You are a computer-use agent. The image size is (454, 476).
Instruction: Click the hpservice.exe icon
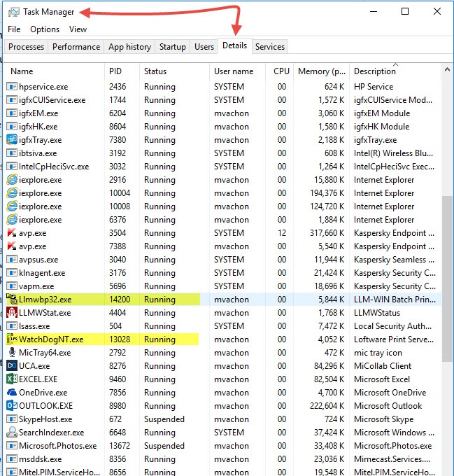[x=12, y=87]
